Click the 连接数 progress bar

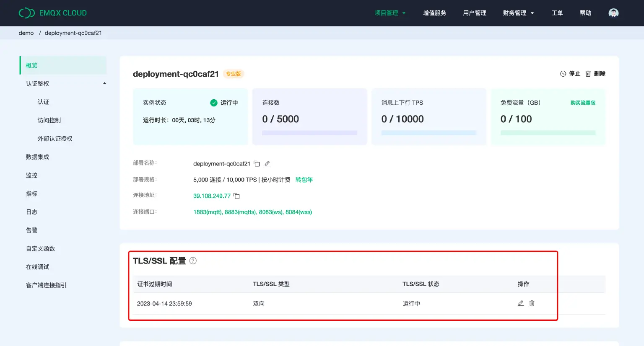(309, 132)
